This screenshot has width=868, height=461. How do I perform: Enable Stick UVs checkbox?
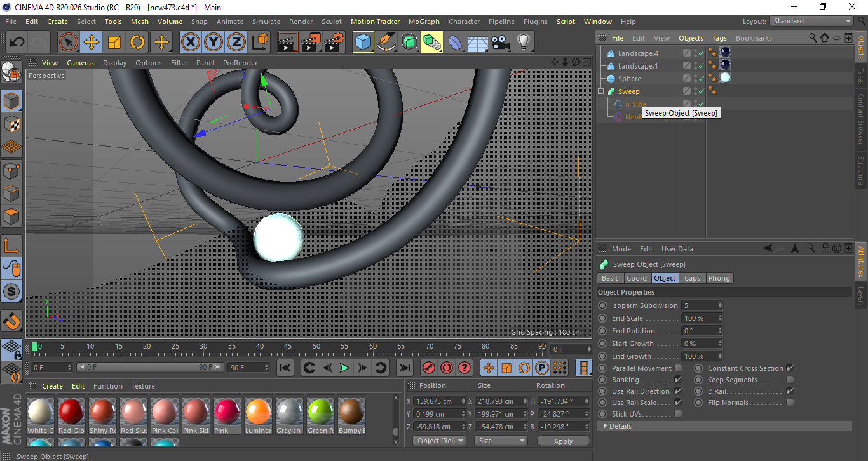(x=678, y=414)
